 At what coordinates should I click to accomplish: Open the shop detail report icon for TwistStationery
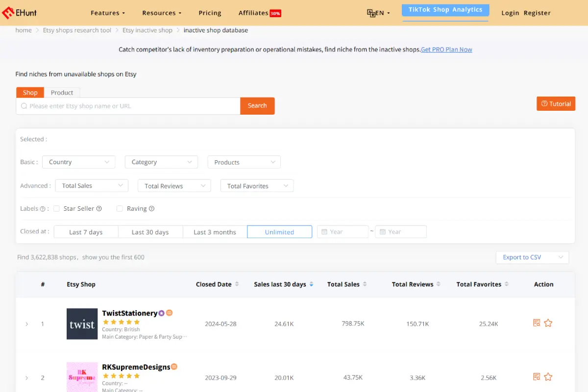[537, 322]
